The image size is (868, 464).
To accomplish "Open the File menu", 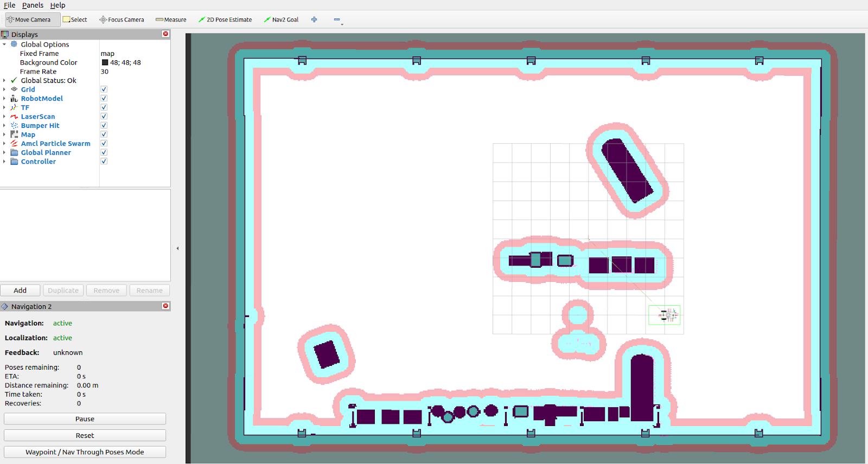I will click(10, 5).
